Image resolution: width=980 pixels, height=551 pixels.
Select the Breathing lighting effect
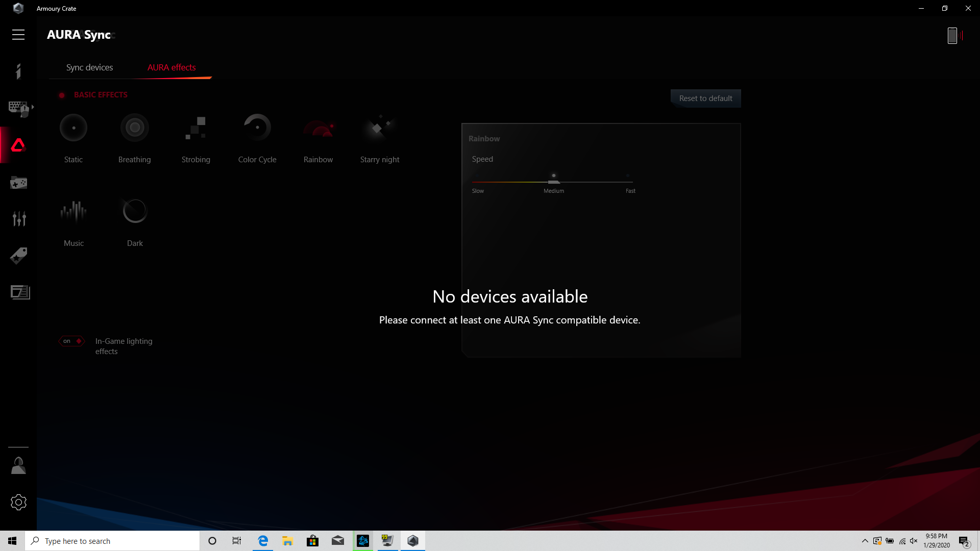pos(135,138)
